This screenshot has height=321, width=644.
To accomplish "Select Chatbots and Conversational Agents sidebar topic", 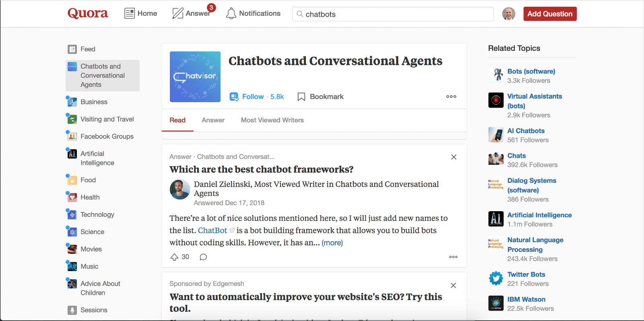I will 103,76.
